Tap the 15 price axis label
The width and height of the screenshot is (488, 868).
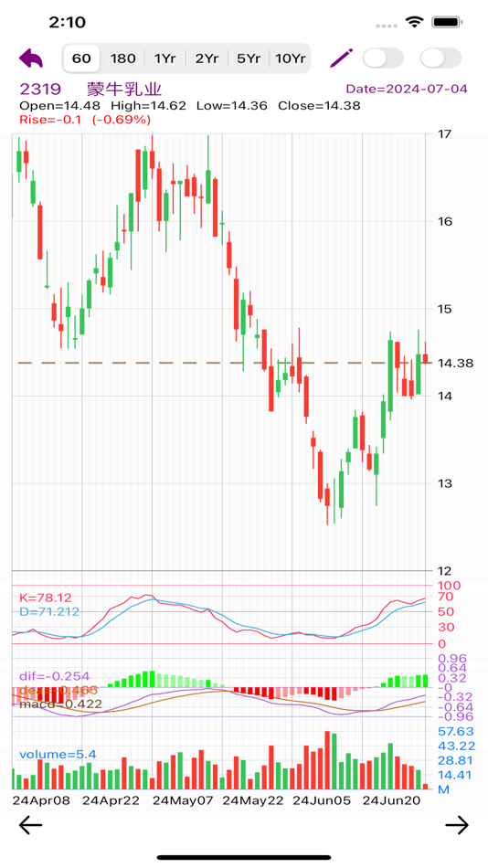point(444,308)
